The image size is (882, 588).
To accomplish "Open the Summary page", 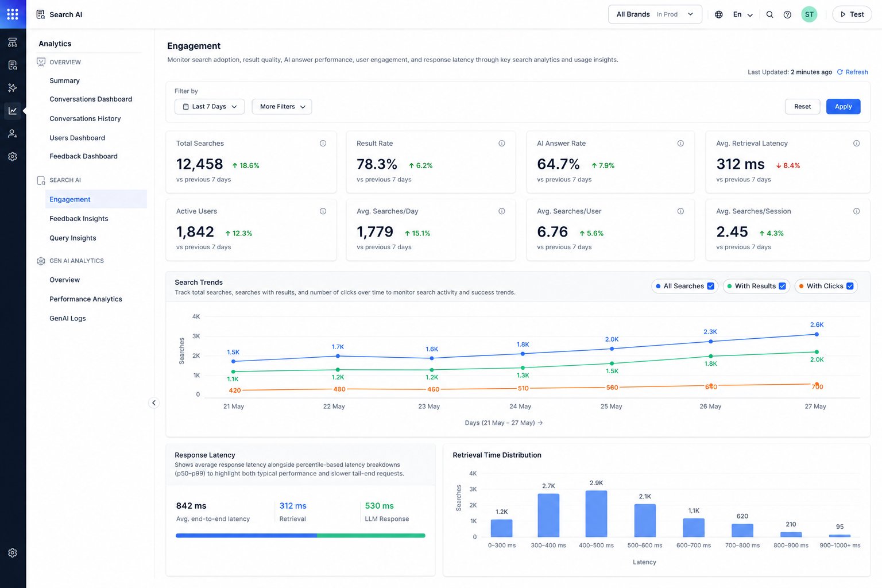I will [64, 81].
